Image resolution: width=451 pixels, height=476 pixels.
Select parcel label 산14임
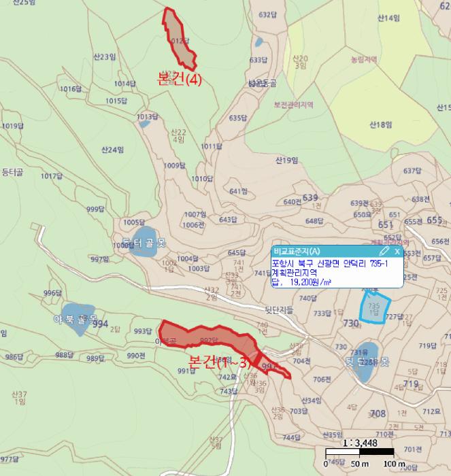tap(388, 18)
